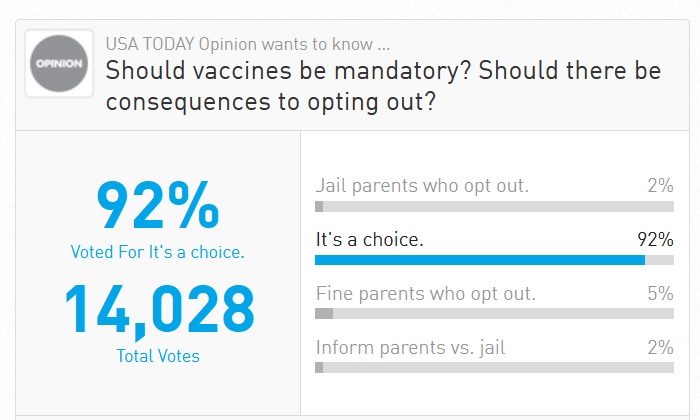Click the blue 'It's a choice' result bar
The image size is (700, 420).
click(x=480, y=260)
